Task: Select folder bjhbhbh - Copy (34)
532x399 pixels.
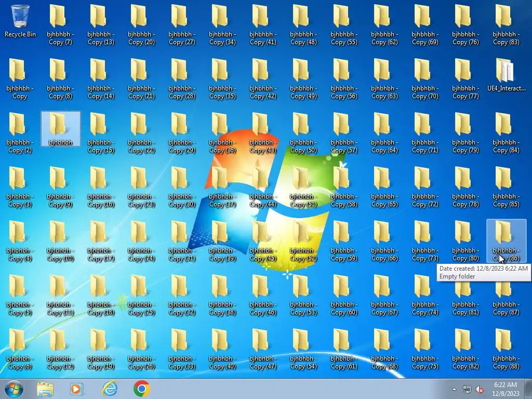Action: coord(222,24)
